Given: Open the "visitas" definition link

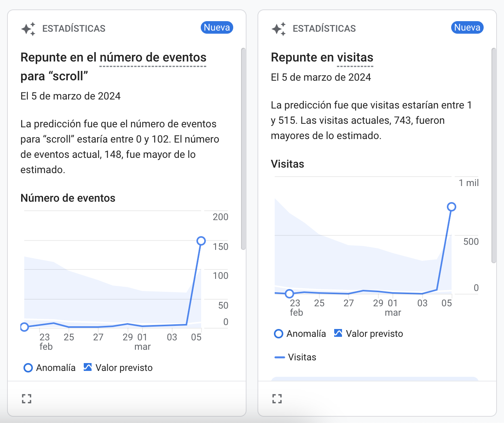Looking at the screenshot, I should (355, 57).
